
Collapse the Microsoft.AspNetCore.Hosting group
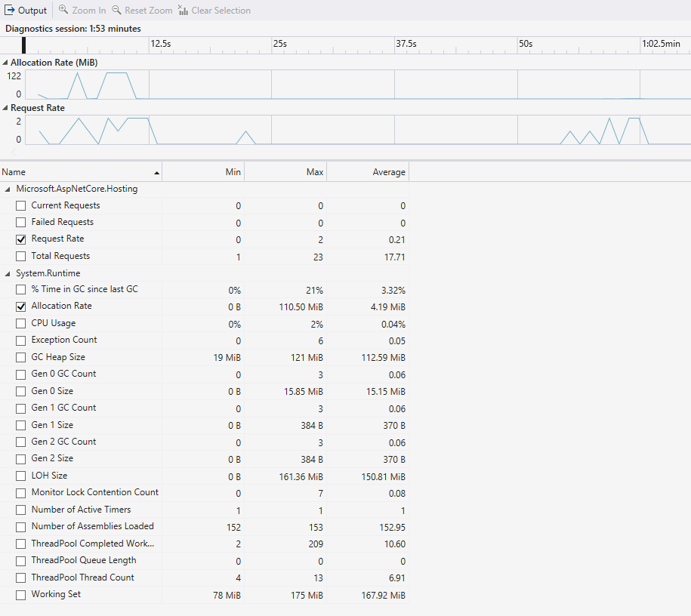coord(6,188)
